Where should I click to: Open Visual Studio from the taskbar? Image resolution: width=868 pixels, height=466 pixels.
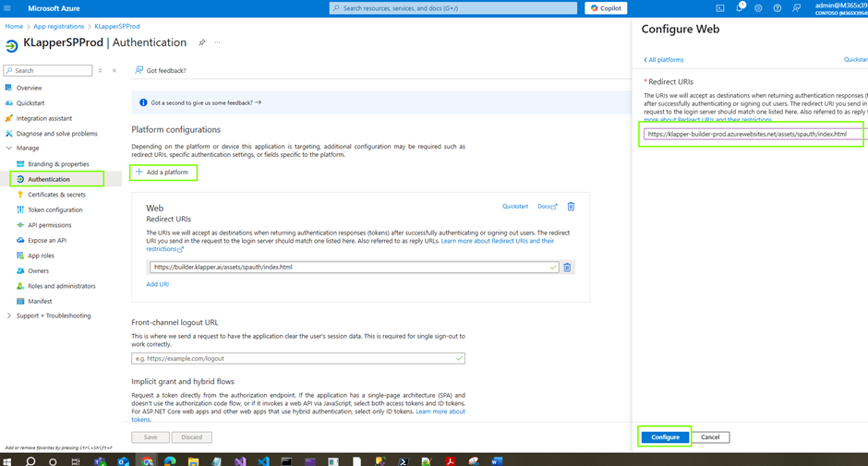[x=240, y=461]
